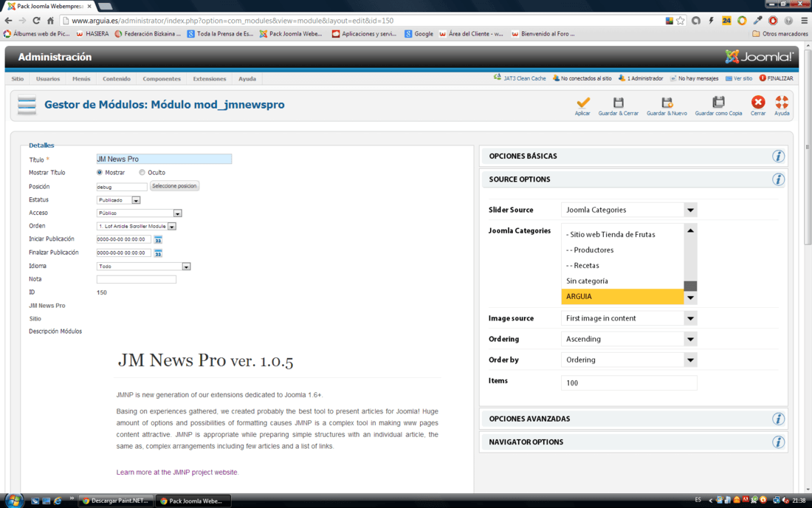Open calendar picker for Iniciar Publicación
This screenshot has height=508, width=812.
[158, 239]
